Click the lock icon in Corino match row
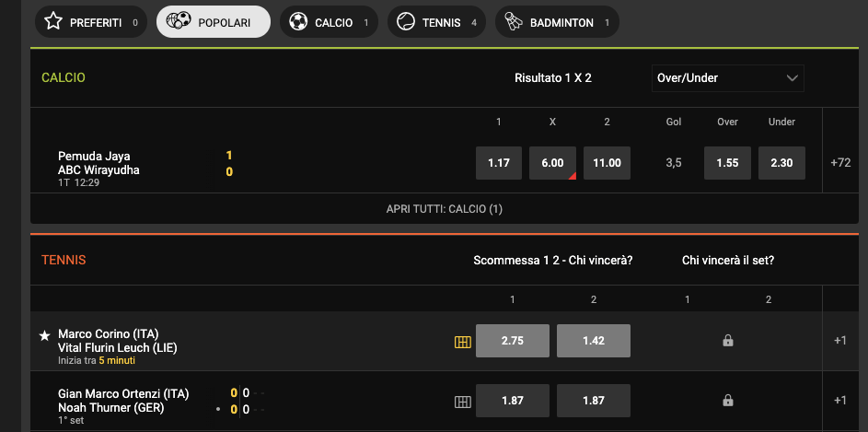The width and height of the screenshot is (868, 432). (x=728, y=341)
